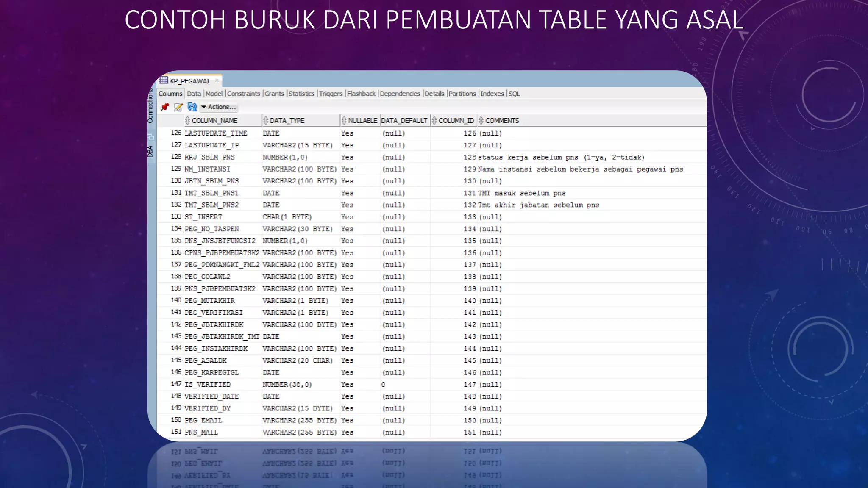Click comment 'status kerja sebelum pns (1=ya, 2=tidak)'
Image resolution: width=868 pixels, height=488 pixels.
coord(561,157)
